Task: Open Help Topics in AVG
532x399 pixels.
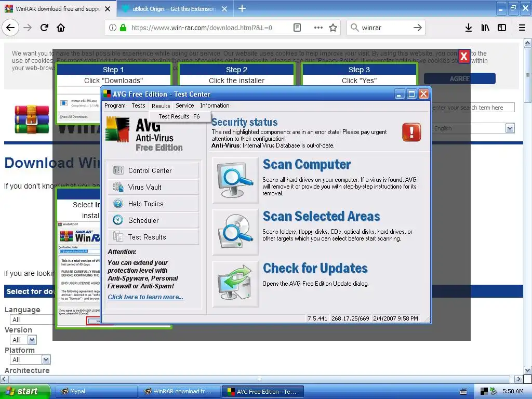Action: 153,204
